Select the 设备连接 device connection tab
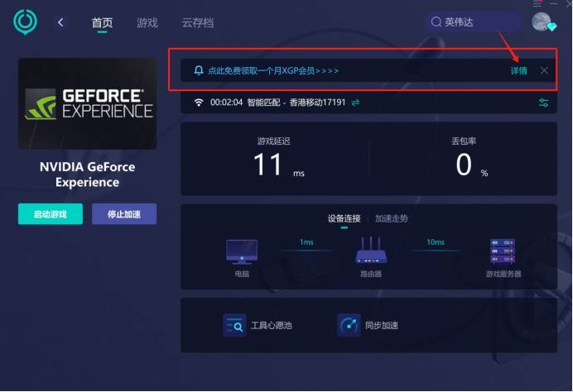Image resolution: width=573 pixels, height=392 pixels. click(x=344, y=218)
